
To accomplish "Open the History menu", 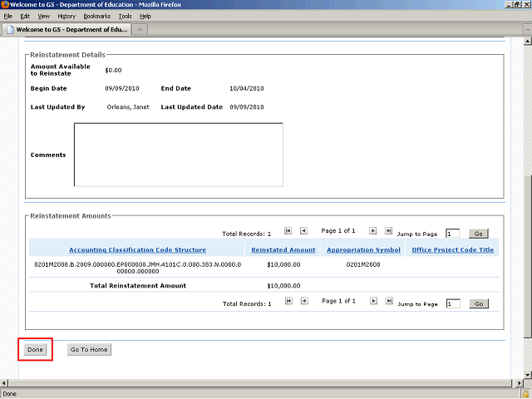I will (66, 17).
